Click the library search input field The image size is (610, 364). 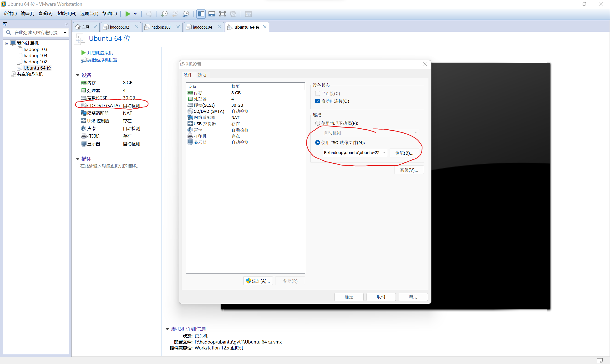[37, 32]
